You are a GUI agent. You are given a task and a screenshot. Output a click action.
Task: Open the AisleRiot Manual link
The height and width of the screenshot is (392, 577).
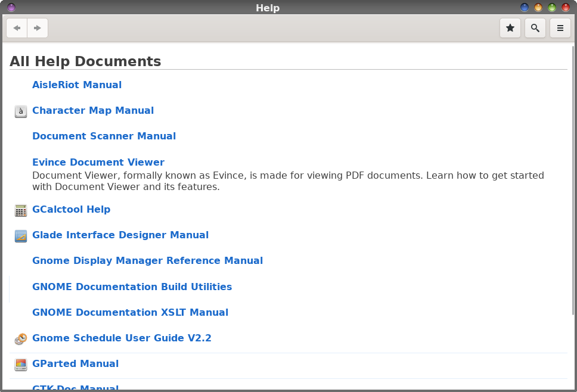coord(77,85)
